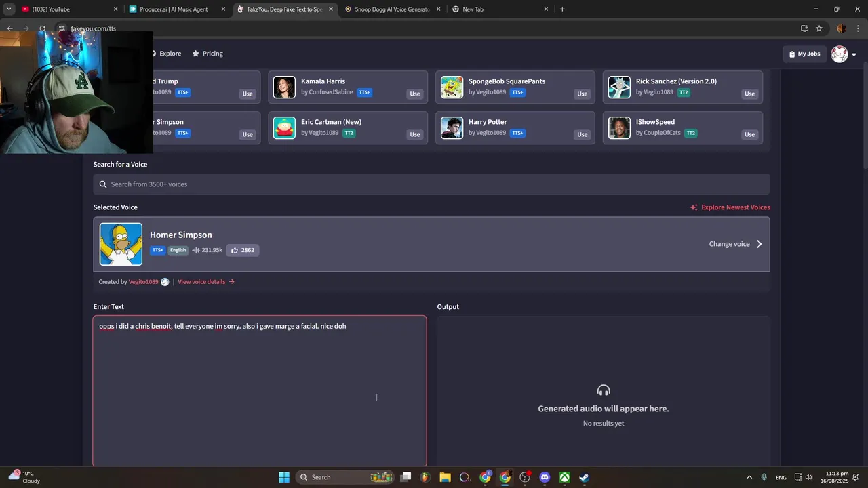The height and width of the screenshot is (488, 868).
Task: Click the TTS+ badge on Homer Simpson
Action: (157, 250)
